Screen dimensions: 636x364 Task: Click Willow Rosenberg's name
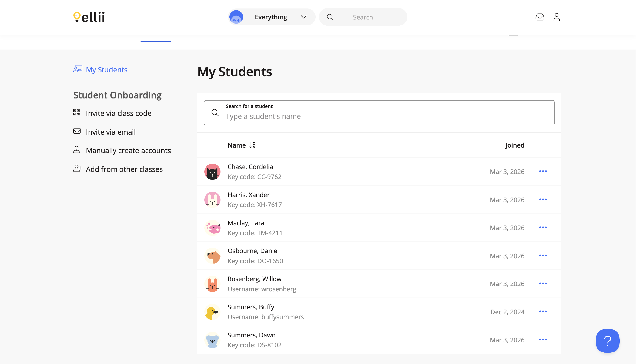[x=255, y=279]
